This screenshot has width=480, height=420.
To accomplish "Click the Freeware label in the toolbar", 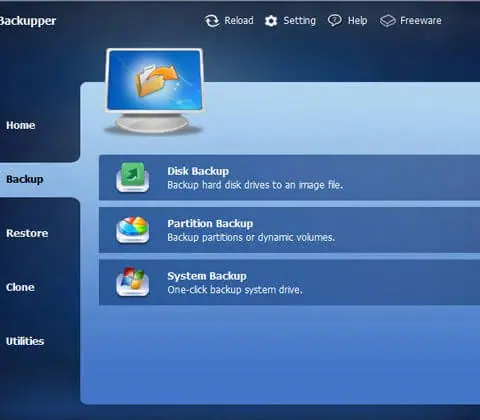I will click(421, 21).
